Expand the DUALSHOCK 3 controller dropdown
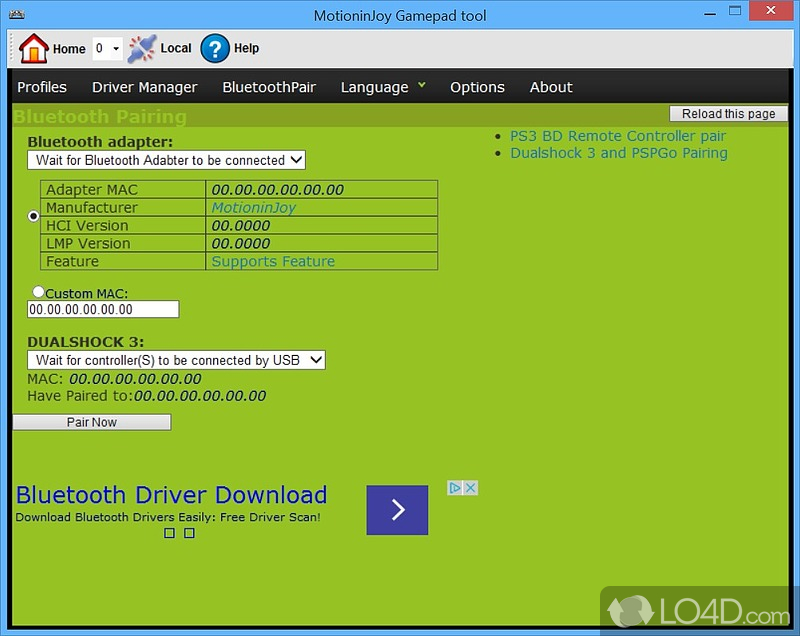This screenshot has height=636, width=800. 176,360
